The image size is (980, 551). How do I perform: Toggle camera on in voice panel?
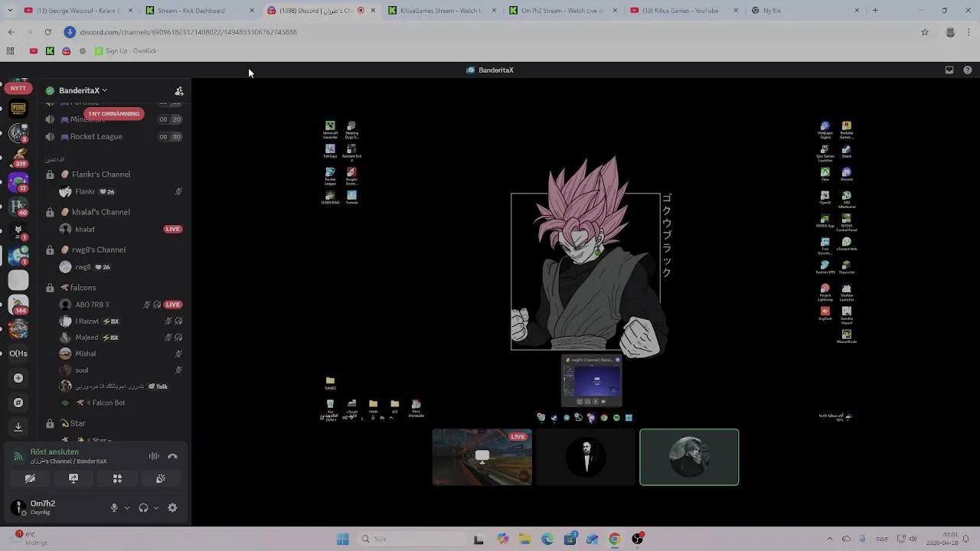pyautogui.click(x=30, y=478)
